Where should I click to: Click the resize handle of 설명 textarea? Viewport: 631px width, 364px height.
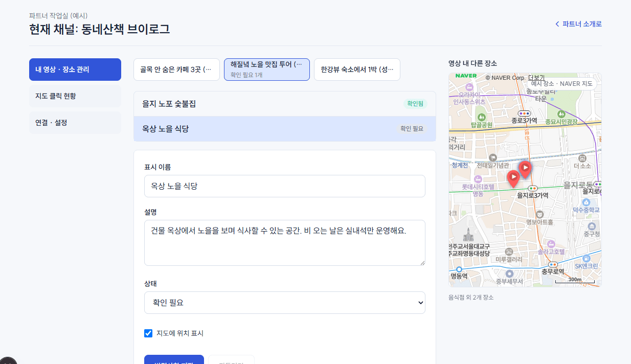(422, 263)
